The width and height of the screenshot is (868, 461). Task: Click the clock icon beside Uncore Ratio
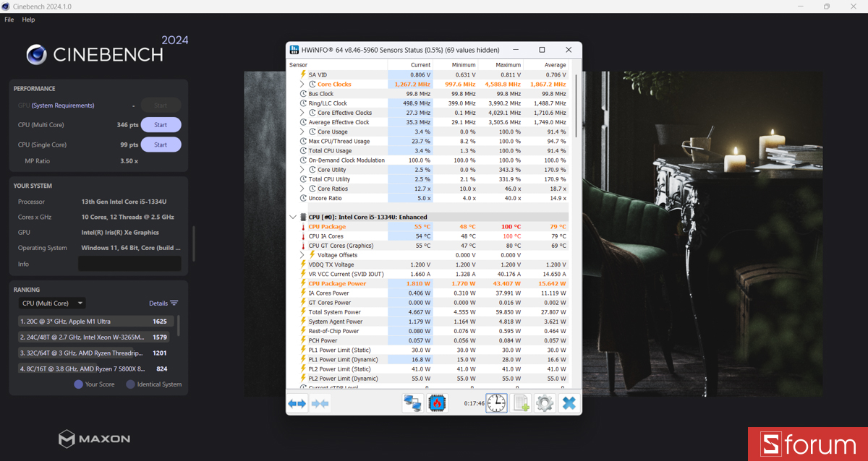(304, 198)
